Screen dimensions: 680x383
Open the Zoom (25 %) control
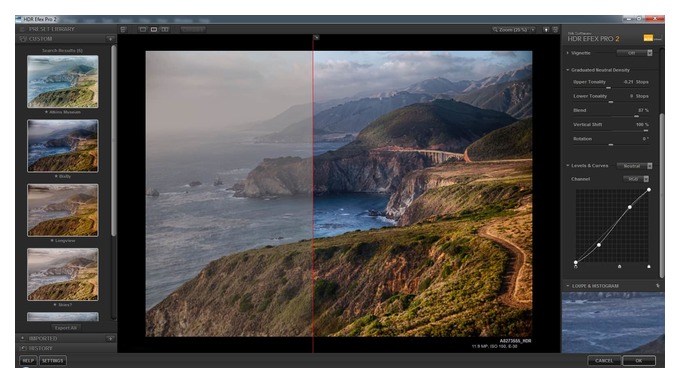[513, 29]
